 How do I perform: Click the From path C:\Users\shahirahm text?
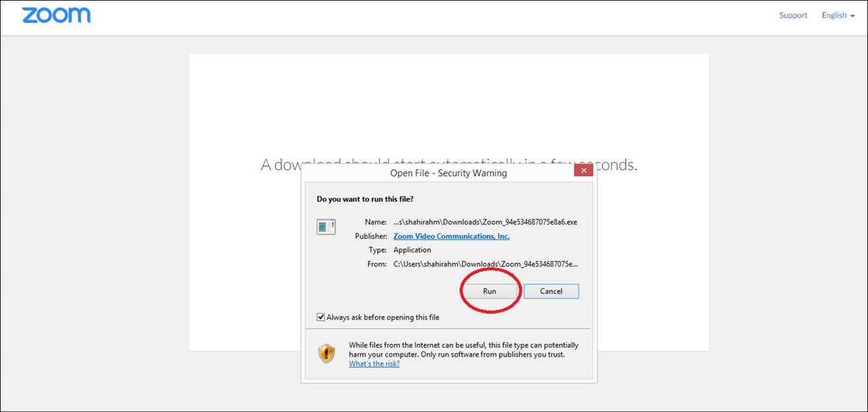pos(485,264)
